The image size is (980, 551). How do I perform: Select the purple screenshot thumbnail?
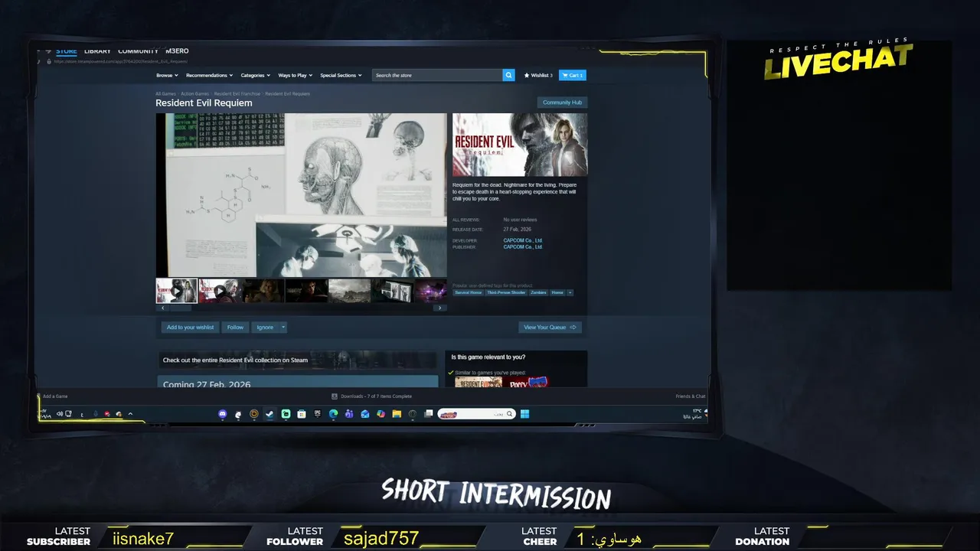(431, 291)
